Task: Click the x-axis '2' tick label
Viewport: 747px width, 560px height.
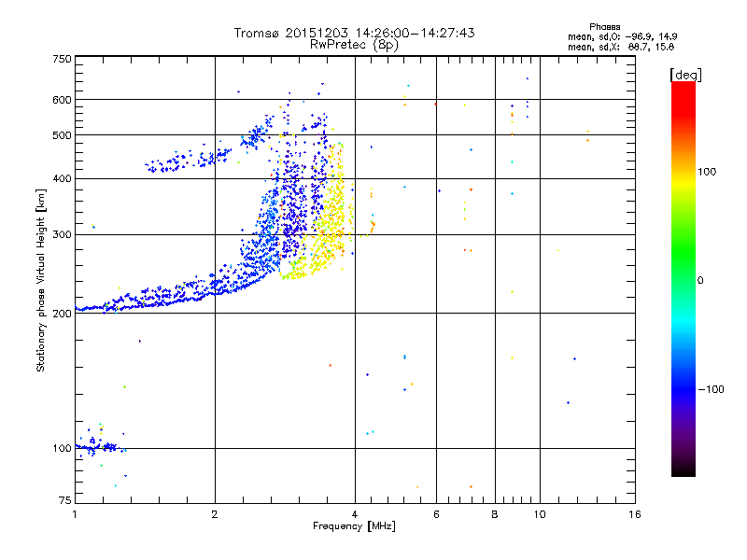Action: (x=215, y=514)
